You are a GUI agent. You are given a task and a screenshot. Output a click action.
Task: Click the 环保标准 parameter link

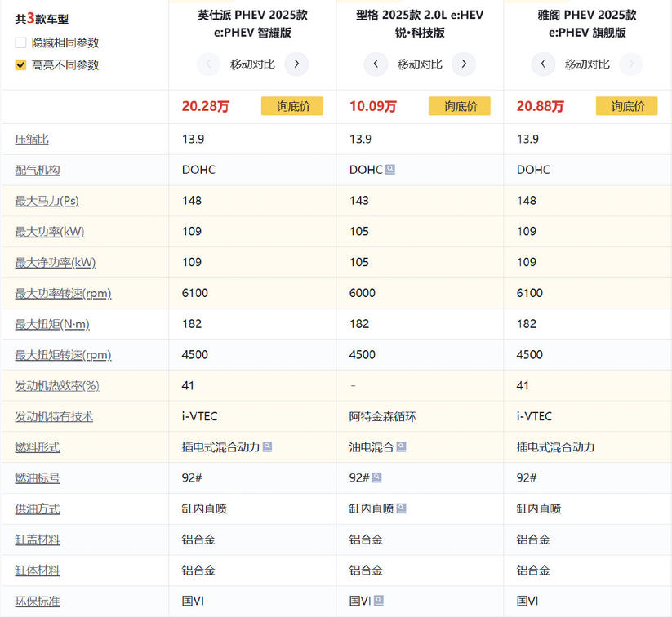click(x=38, y=601)
